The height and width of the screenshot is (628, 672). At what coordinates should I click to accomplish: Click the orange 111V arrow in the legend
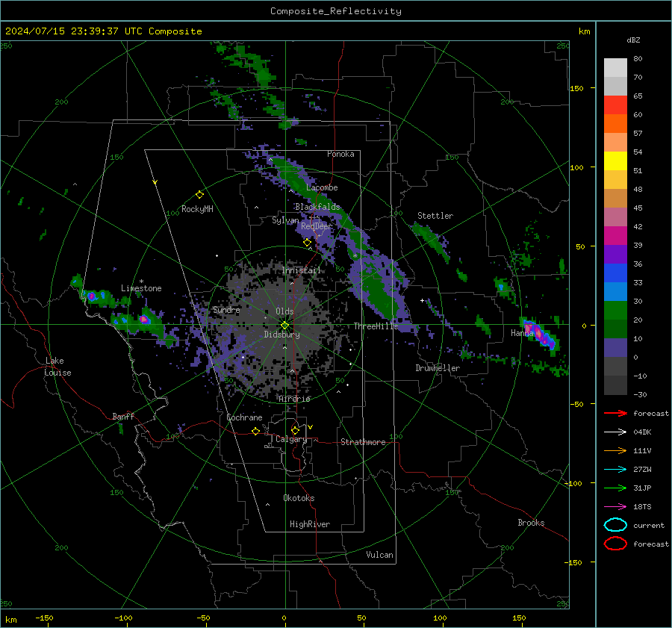615,450
